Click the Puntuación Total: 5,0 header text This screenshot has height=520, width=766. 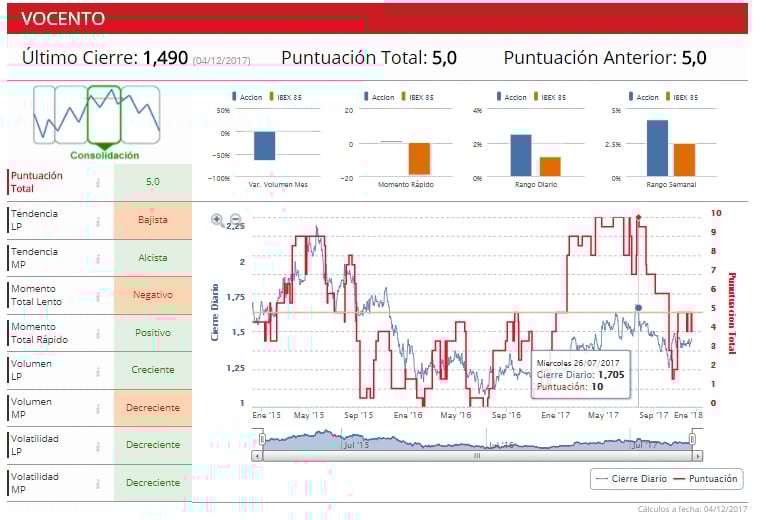[369, 58]
